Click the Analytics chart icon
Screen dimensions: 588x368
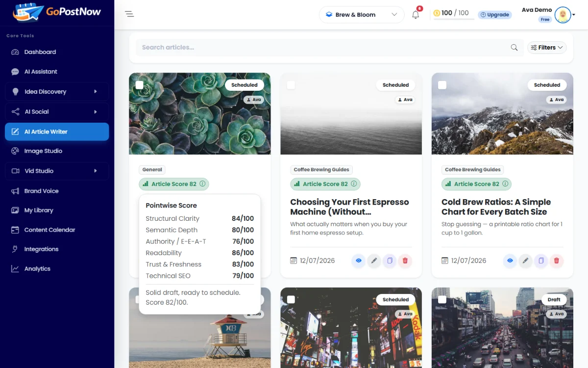click(x=15, y=269)
